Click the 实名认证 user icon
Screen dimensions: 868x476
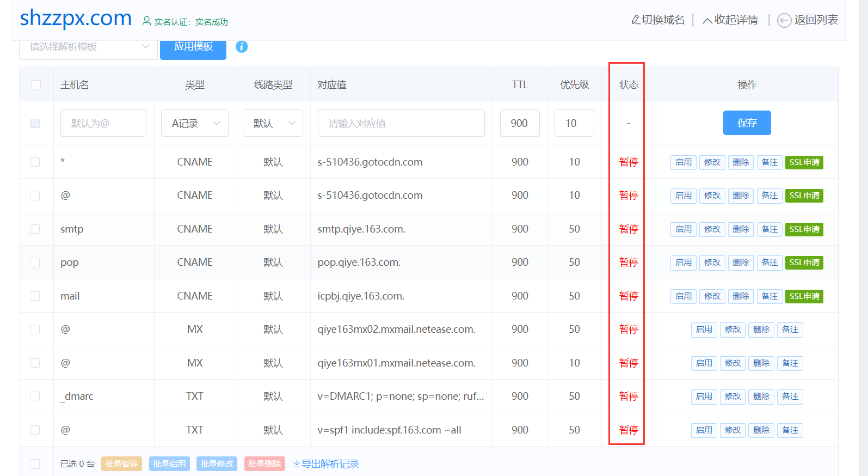pos(146,21)
